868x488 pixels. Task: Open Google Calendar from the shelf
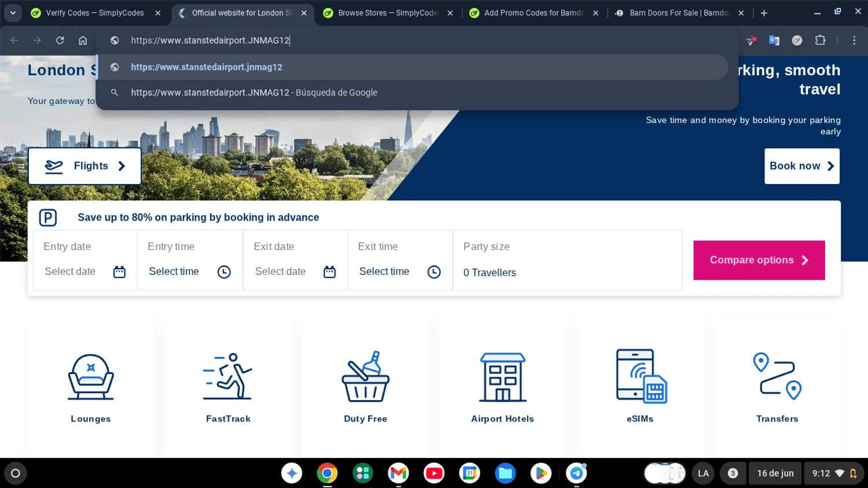[x=470, y=473]
